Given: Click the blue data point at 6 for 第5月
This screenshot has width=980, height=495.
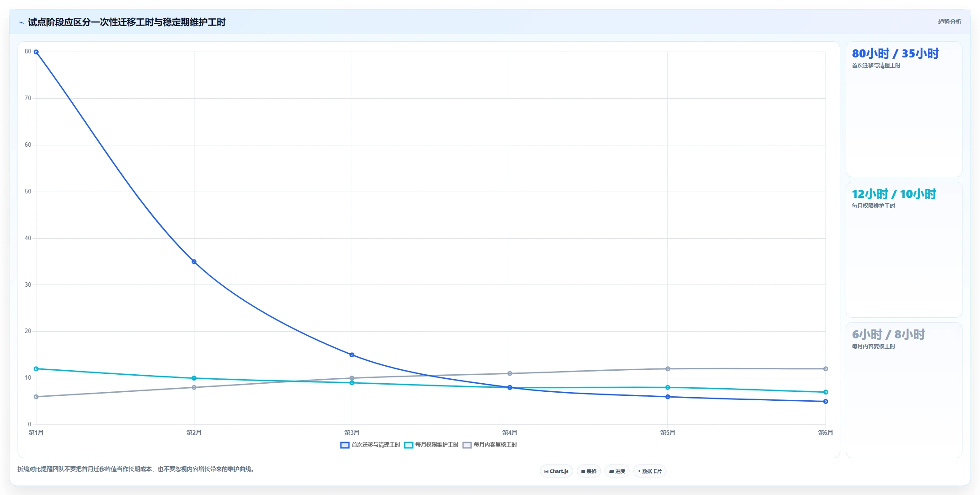Looking at the screenshot, I should [668, 397].
